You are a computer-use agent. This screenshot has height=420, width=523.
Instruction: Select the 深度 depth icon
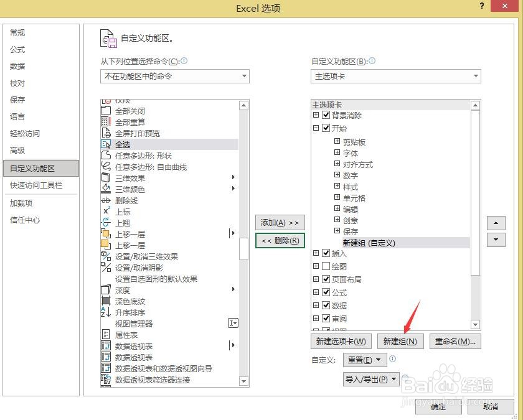[x=106, y=289]
